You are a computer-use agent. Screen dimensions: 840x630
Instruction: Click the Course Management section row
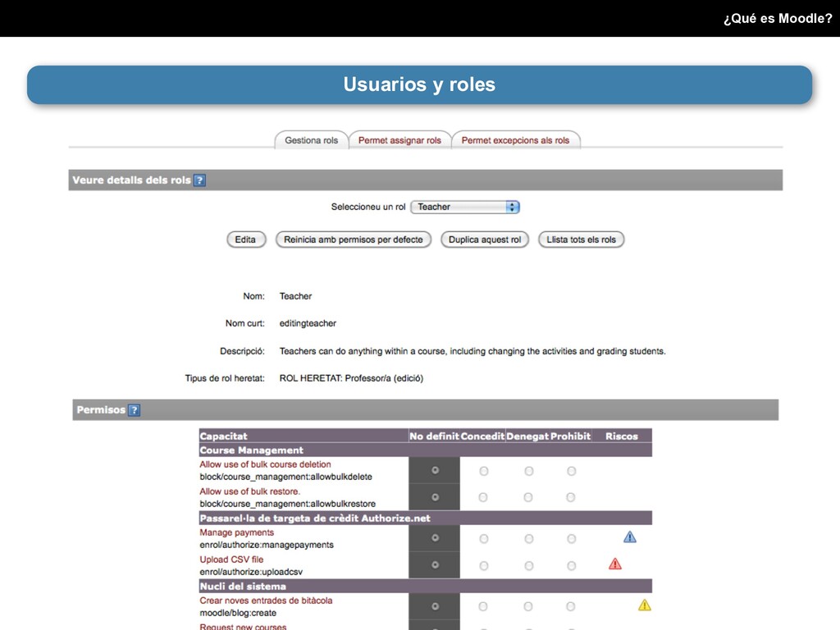coord(426,450)
